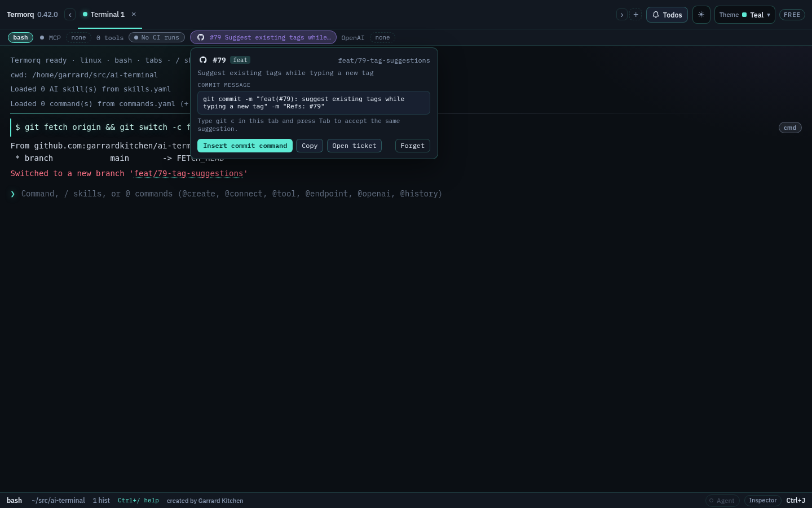This screenshot has width=812, height=508.
Task: Open ticket from the popup
Action: pyautogui.click(x=354, y=146)
